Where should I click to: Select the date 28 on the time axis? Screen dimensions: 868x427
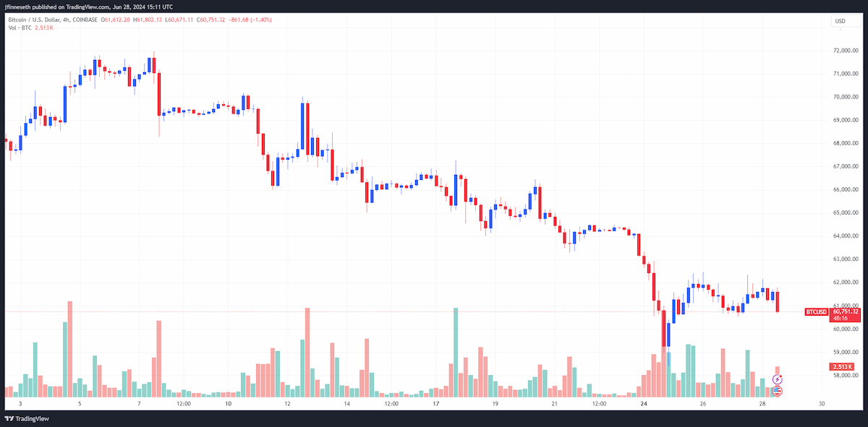tap(762, 405)
